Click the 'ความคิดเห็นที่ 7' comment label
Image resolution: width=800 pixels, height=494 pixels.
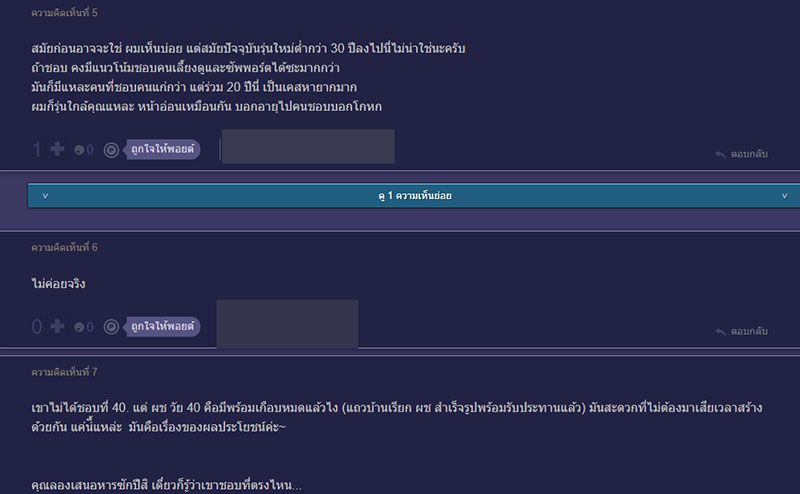[64, 372]
